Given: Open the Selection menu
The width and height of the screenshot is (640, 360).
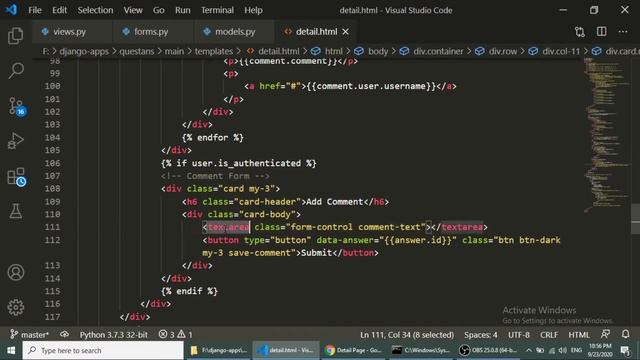Looking at the screenshot, I should (x=95, y=10).
